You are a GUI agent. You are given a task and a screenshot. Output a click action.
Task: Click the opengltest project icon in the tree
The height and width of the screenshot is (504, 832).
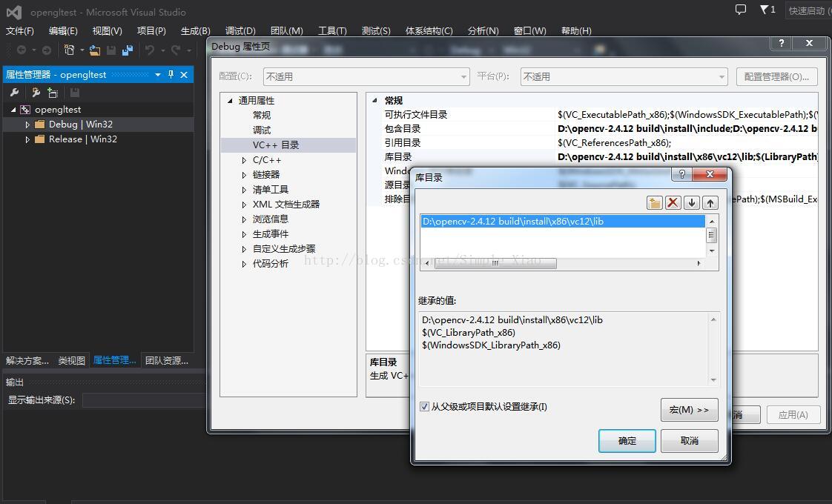pyautogui.click(x=25, y=110)
